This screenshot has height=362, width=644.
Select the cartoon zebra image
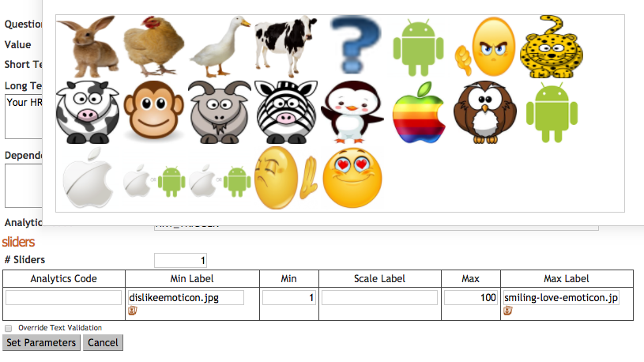(286, 111)
